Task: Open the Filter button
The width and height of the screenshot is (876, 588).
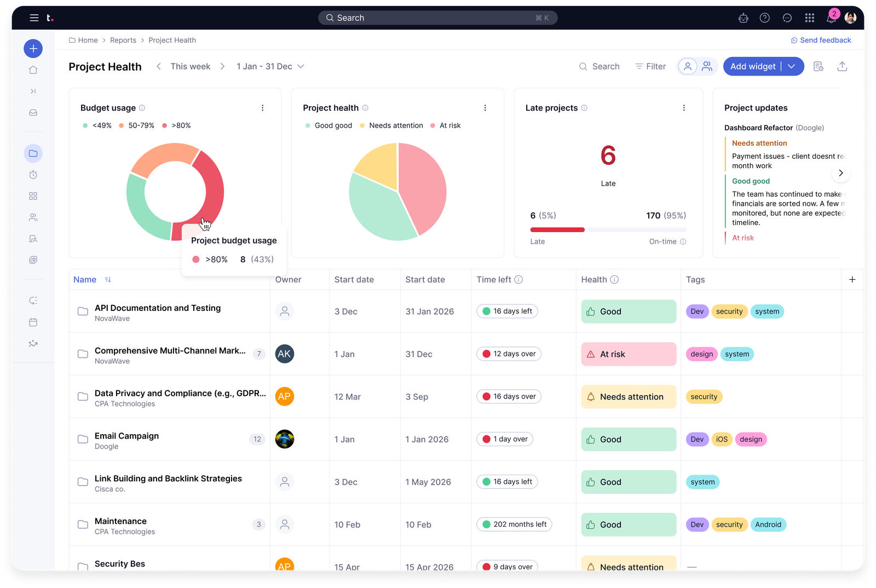Action: point(650,66)
